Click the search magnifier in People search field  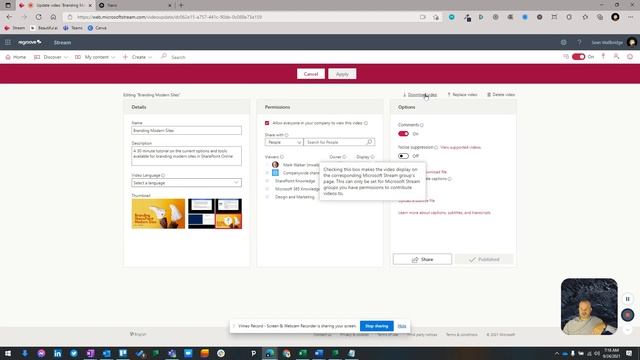pyautogui.click(x=369, y=142)
